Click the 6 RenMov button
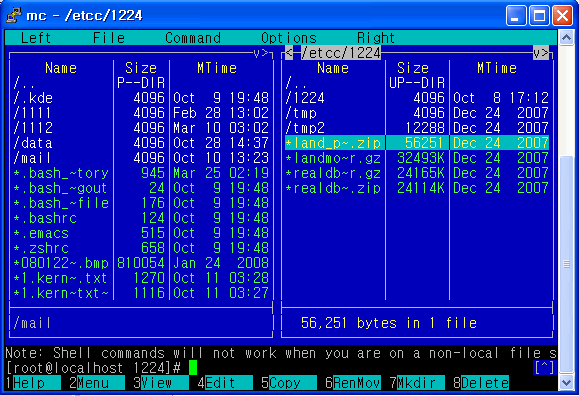Viewport: 579px width, 396px height. click(x=353, y=383)
